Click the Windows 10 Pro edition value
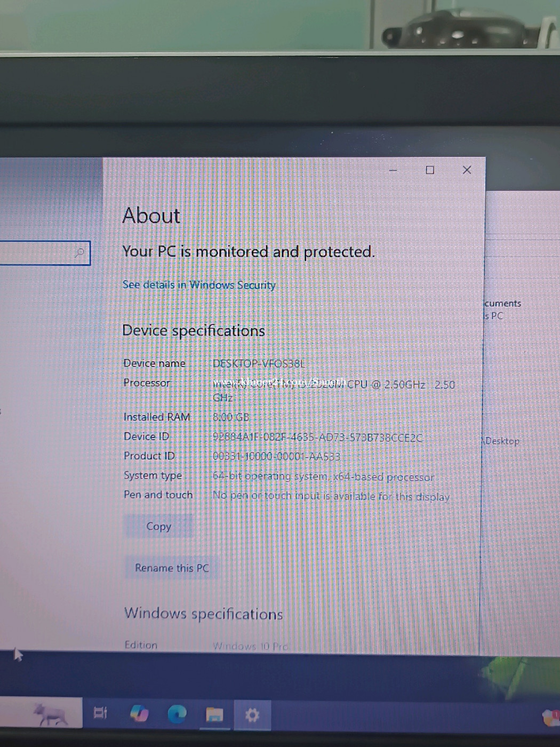The height and width of the screenshot is (747, 560). click(x=250, y=646)
